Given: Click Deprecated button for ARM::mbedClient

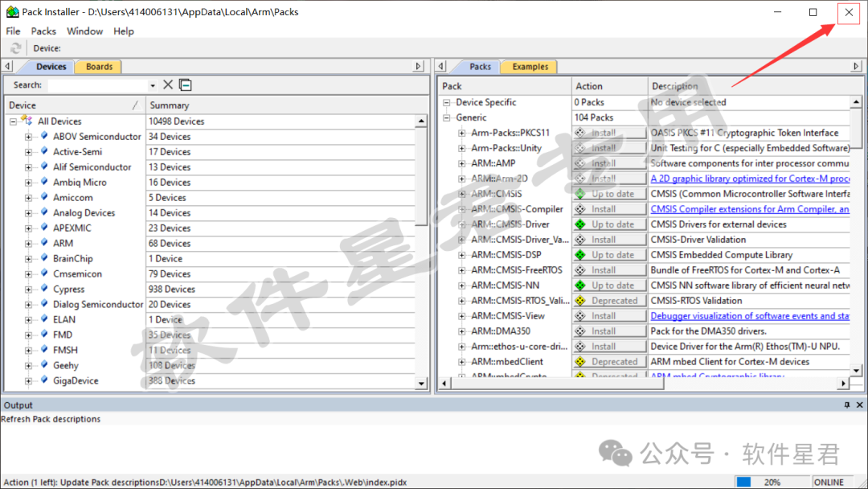Looking at the screenshot, I should click(x=609, y=361).
